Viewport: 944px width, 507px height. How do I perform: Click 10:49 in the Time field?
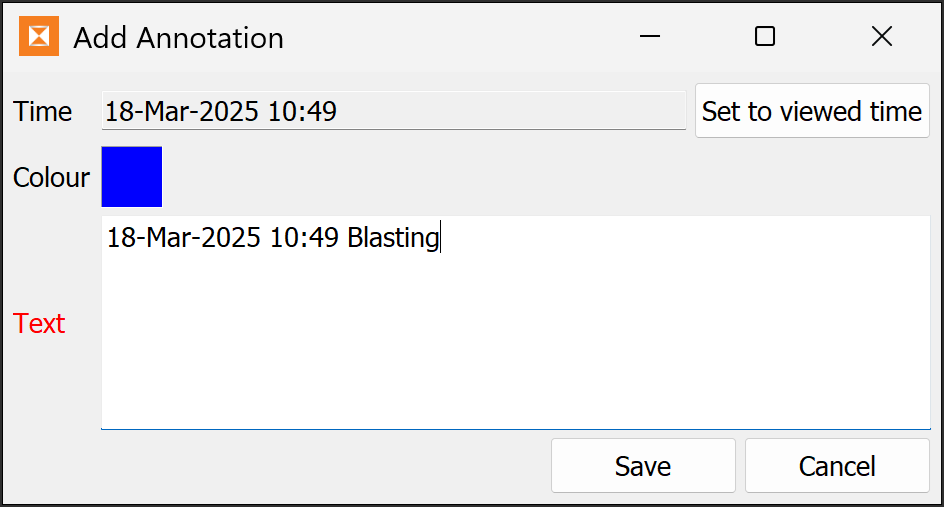click(302, 111)
